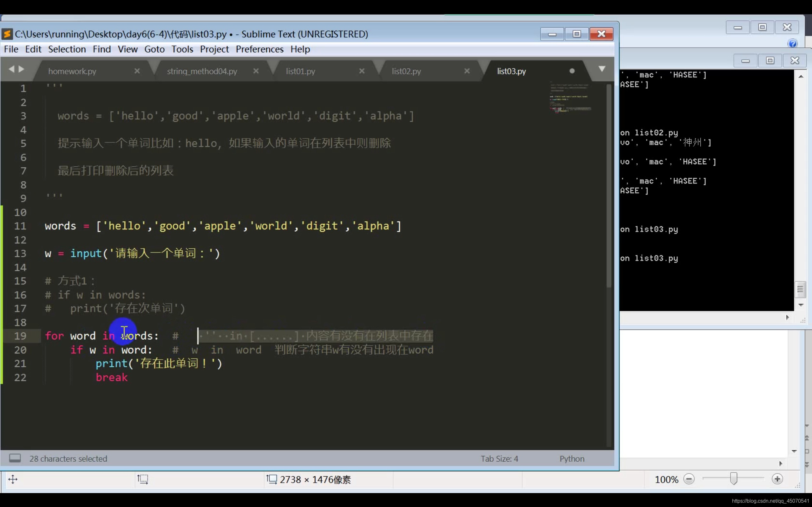Go to previous tab arrow
The width and height of the screenshot is (812, 507).
11,69
